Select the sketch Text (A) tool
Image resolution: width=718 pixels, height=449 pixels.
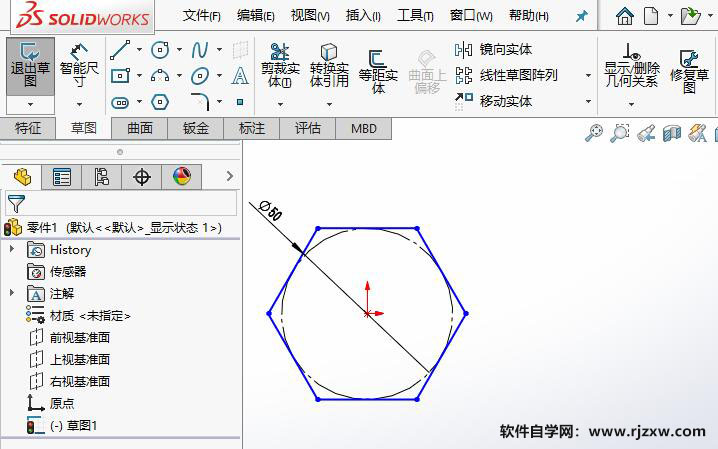(x=240, y=76)
